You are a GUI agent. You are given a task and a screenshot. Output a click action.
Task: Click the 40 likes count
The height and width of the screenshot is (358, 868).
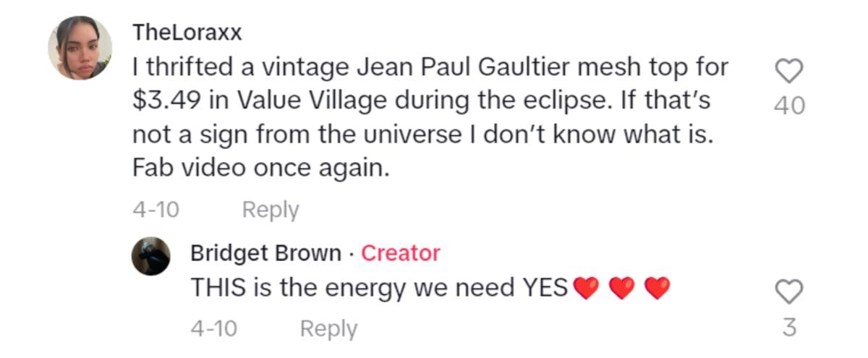pyautogui.click(x=789, y=106)
